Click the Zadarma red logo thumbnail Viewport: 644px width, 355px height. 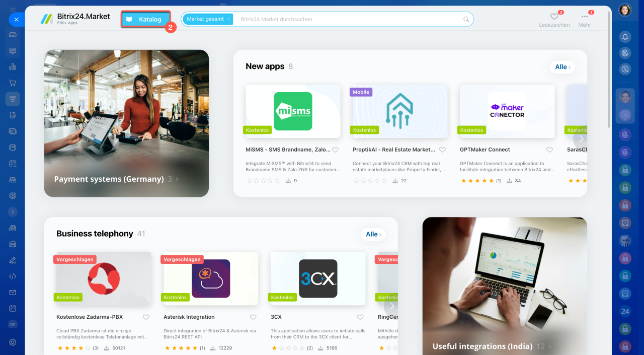[104, 278]
